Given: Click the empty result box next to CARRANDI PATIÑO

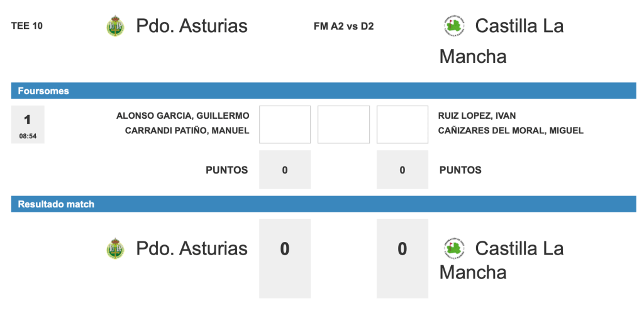Looking at the screenshot, I should [x=285, y=124].
